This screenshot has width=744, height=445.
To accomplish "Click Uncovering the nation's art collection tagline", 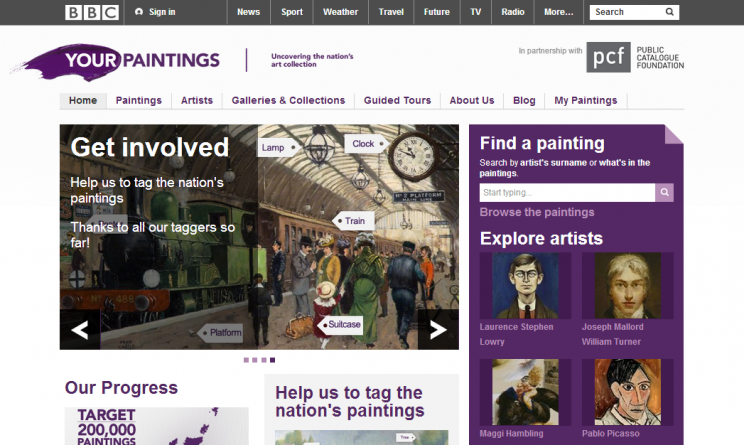I will 312,60.
